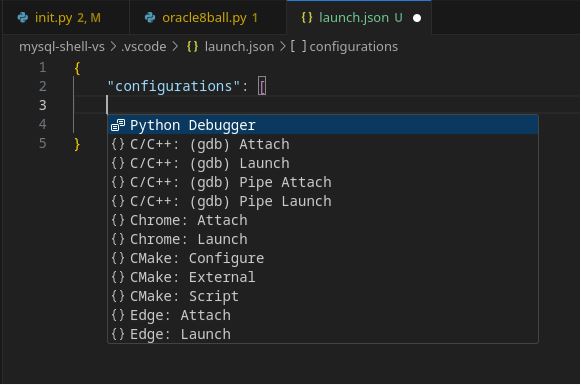
Task: Select Edge: Launch suggestion
Action: pyautogui.click(x=323, y=334)
